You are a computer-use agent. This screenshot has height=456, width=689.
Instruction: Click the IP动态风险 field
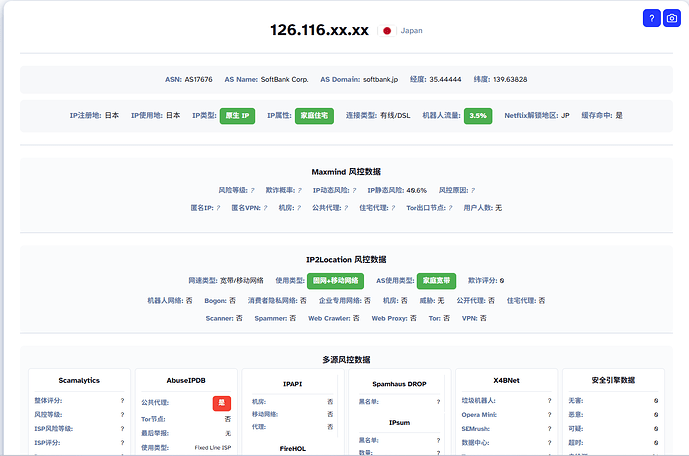click(334, 190)
